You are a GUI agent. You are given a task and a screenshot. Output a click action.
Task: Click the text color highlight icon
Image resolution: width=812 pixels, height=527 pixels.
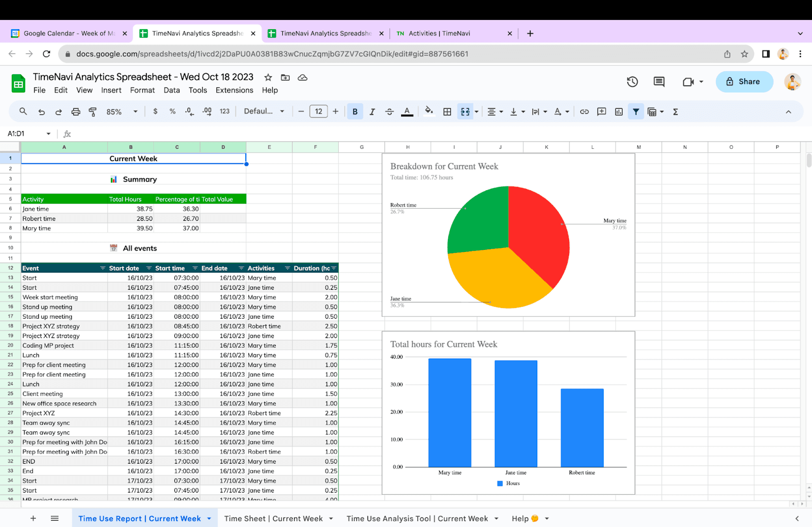407,112
